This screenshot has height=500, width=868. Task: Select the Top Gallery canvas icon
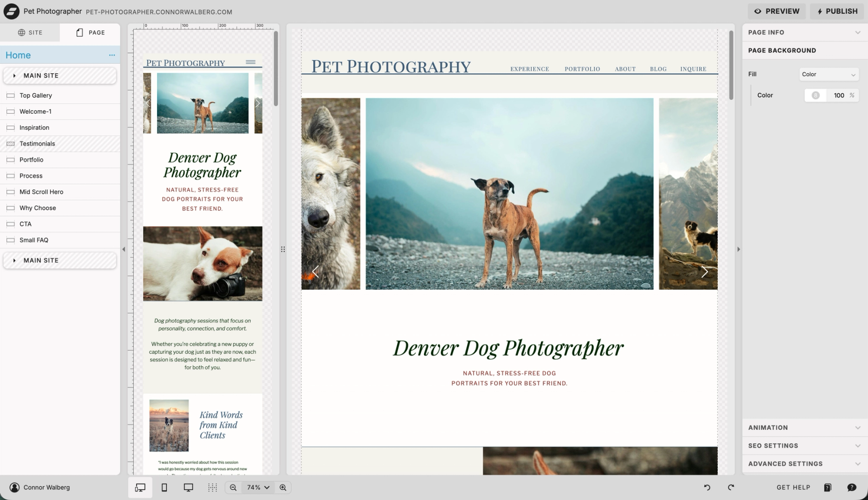10,95
